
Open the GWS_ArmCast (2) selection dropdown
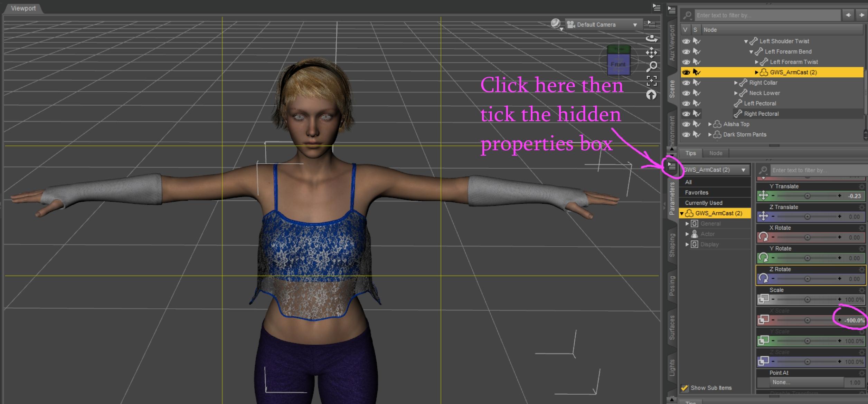(x=715, y=170)
